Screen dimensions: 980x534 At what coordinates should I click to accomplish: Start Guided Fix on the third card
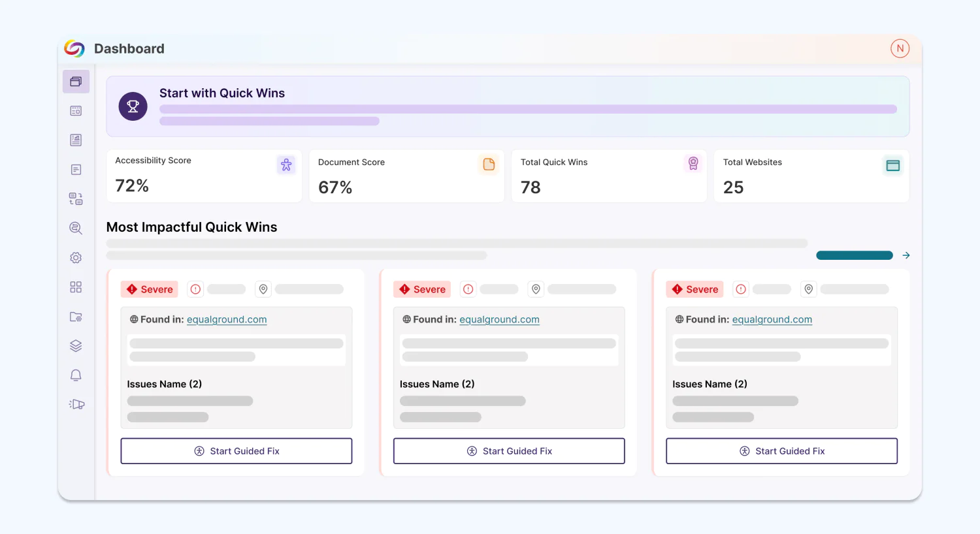pos(782,451)
